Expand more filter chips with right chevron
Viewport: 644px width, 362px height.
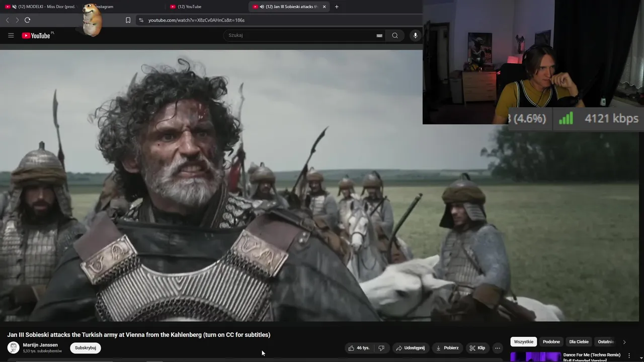pos(624,342)
